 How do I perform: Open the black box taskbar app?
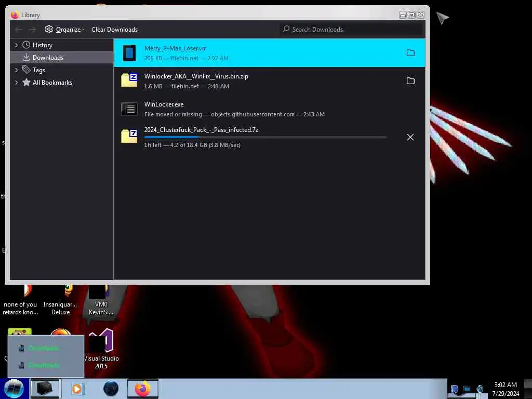pyautogui.click(x=45, y=389)
